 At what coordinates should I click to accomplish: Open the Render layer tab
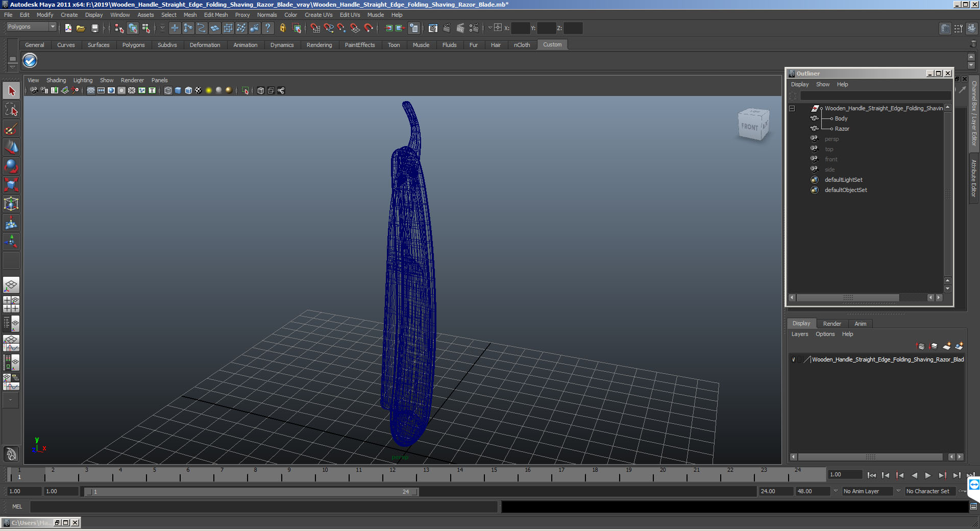pyautogui.click(x=832, y=324)
